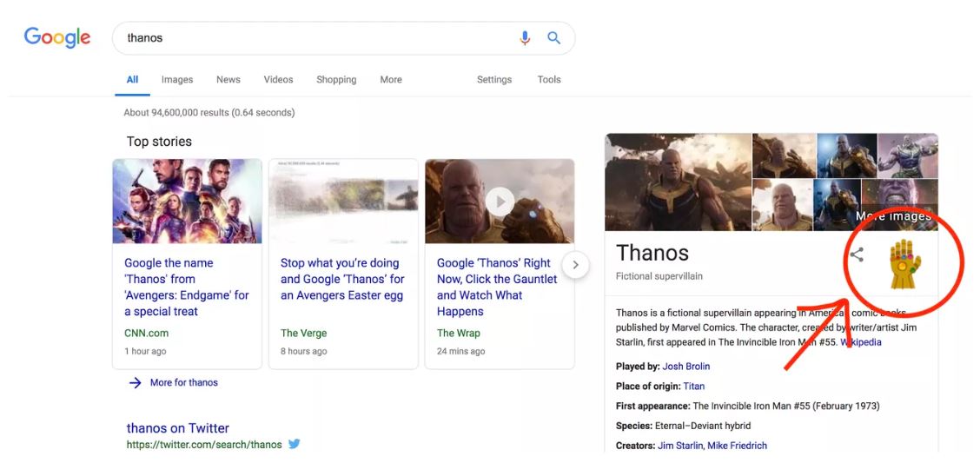Click Thanos figure image on white background
Viewport: 980px width, 463px height.
[x=908, y=155]
